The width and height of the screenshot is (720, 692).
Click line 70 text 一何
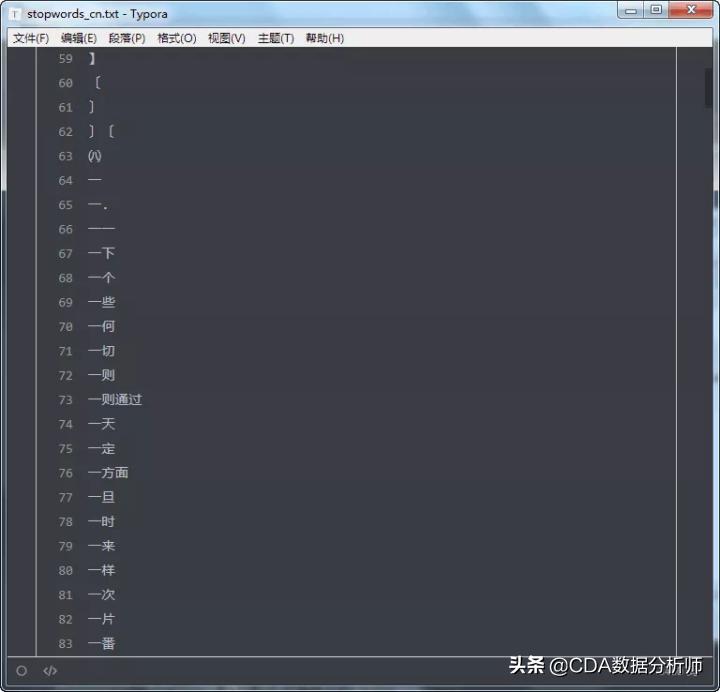pyautogui.click(x=101, y=326)
